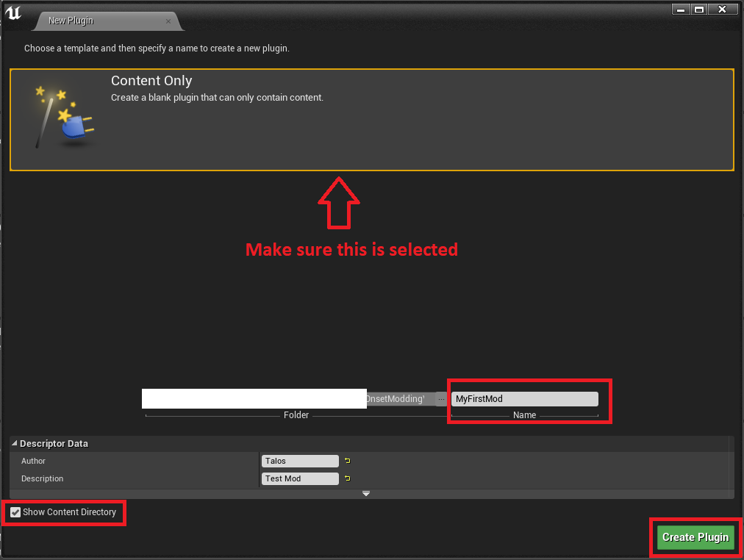Click the Unreal Engine logo icon
The image size is (744, 560).
click(12, 12)
